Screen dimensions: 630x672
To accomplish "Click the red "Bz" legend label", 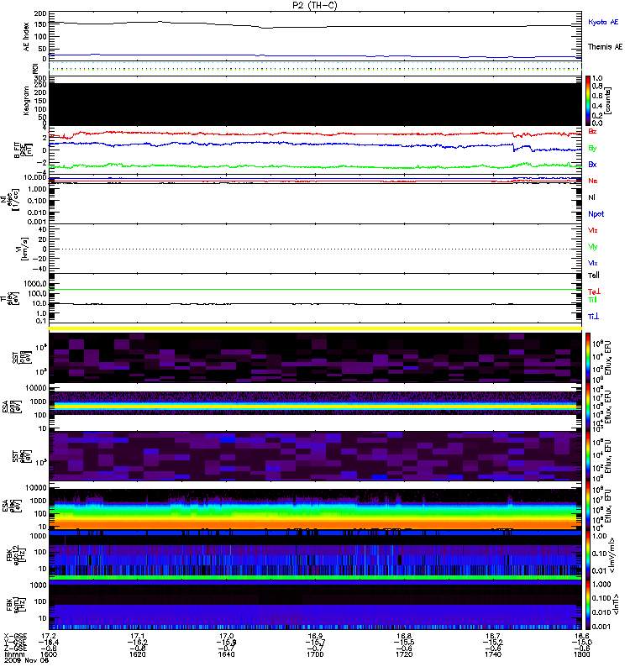I will tap(592, 131).
